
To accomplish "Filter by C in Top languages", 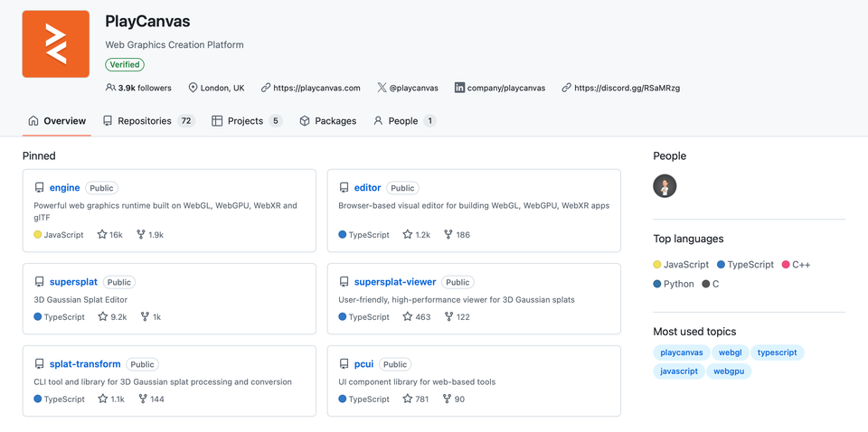I will point(711,284).
